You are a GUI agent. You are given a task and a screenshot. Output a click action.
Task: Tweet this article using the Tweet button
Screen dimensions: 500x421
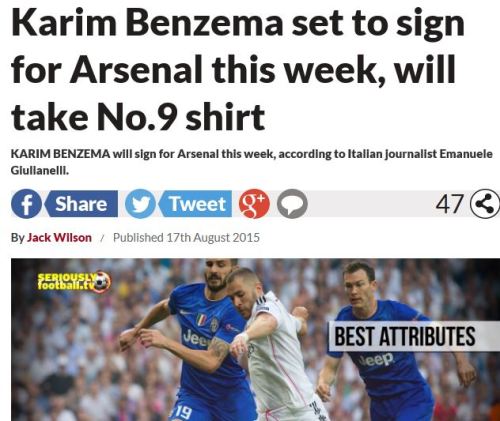195,204
